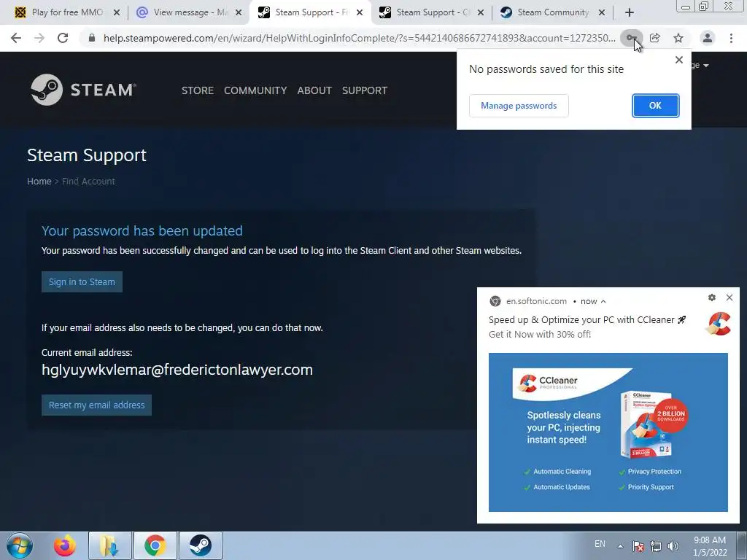747x560 pixels.
Task: Go to Home breadcrumb link
Action: pyautogui.click(x=39, y=182)
